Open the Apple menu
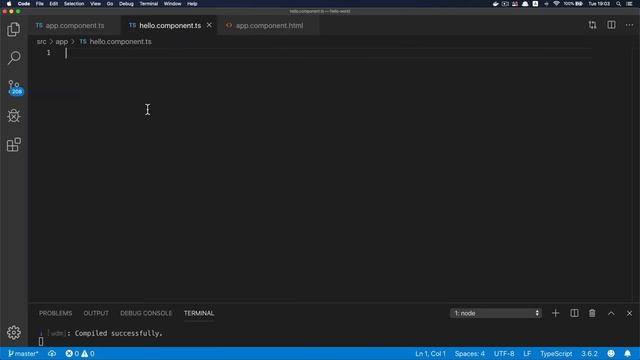The width and height of the screenshot is (640, 360). pos(9,4)
